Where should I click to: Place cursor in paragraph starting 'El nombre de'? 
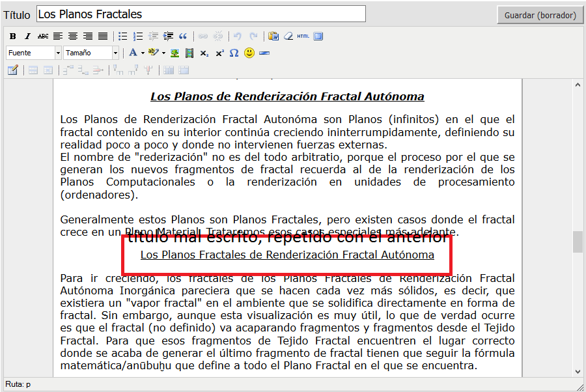(x=287, y=176)
